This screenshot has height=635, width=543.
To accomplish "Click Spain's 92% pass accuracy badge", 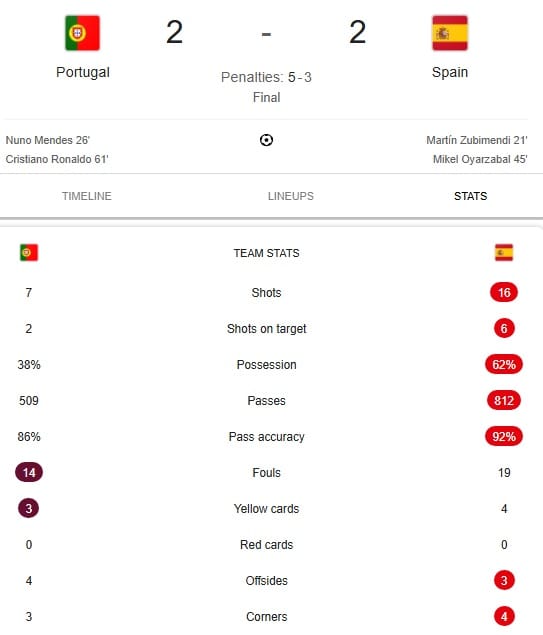I will click(x=504, y=437).
